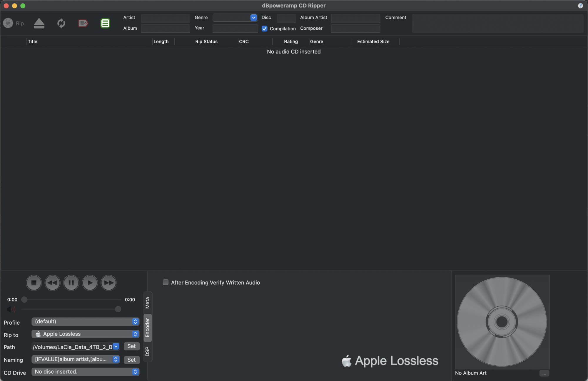Switch to the Encoder tab
Image resolution: width=588 pixels, height=381 pixels.
click(148, 328)
